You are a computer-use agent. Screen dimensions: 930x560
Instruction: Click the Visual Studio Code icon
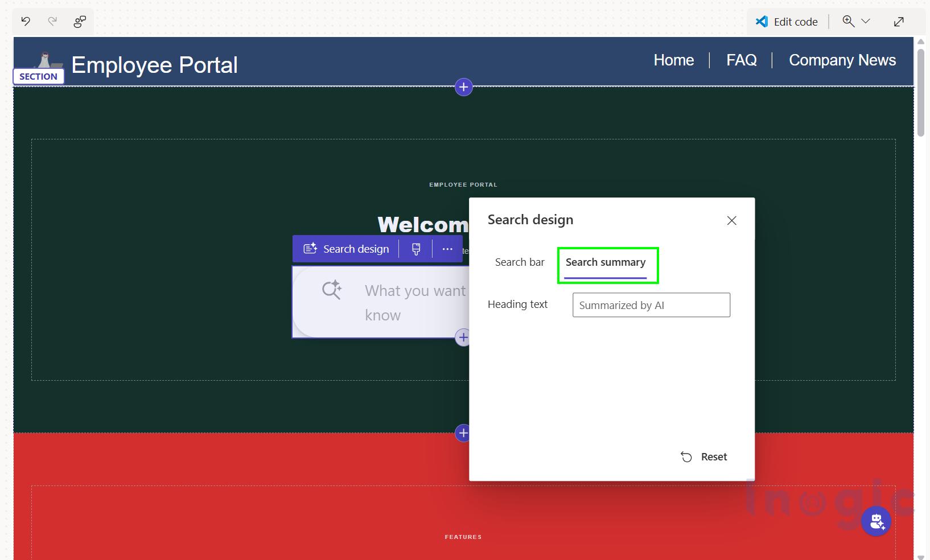pos(762,22)
